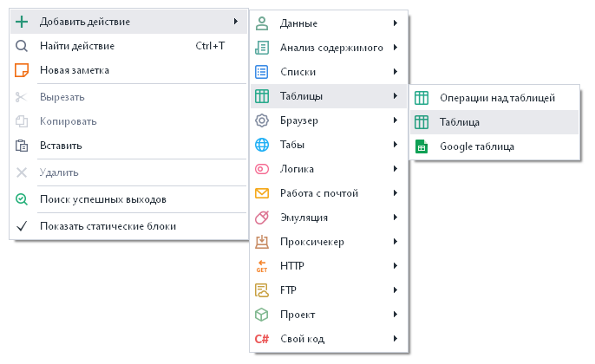Toggle Показать статические блоки checkmark
This screenshot has height=364, width=595.
pyautogui.click(x=23, y=226)
